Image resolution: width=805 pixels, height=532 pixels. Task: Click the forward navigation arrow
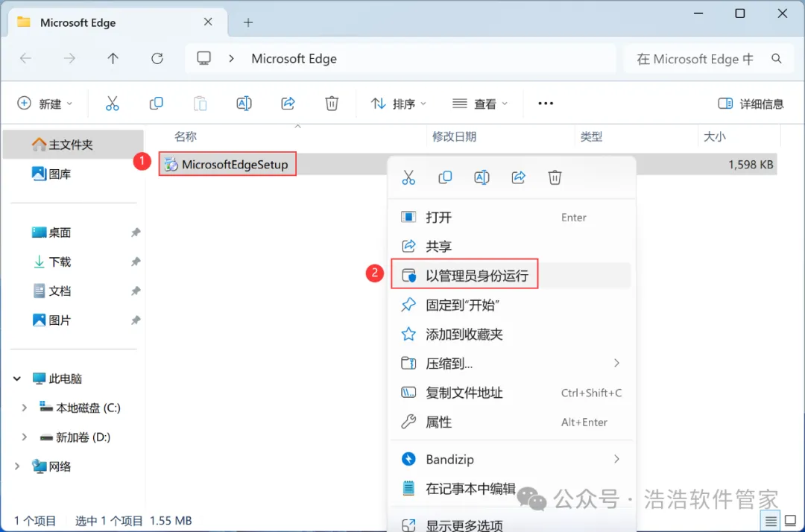point(69,58)
